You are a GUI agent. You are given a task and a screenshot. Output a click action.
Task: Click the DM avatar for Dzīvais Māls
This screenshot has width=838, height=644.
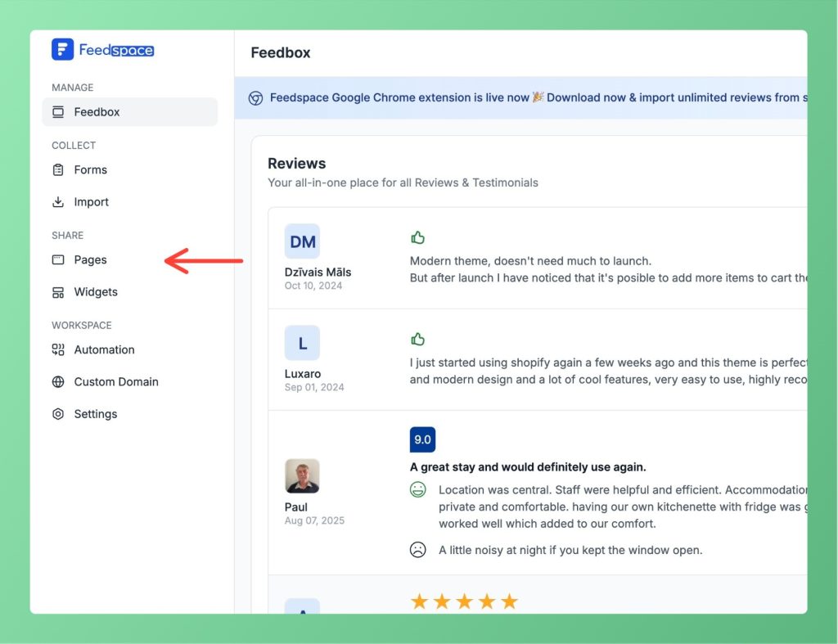302,241
